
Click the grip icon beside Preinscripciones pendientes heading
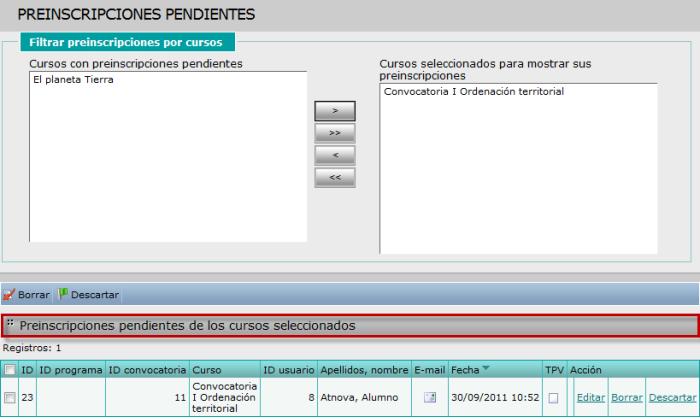[10, 323]
